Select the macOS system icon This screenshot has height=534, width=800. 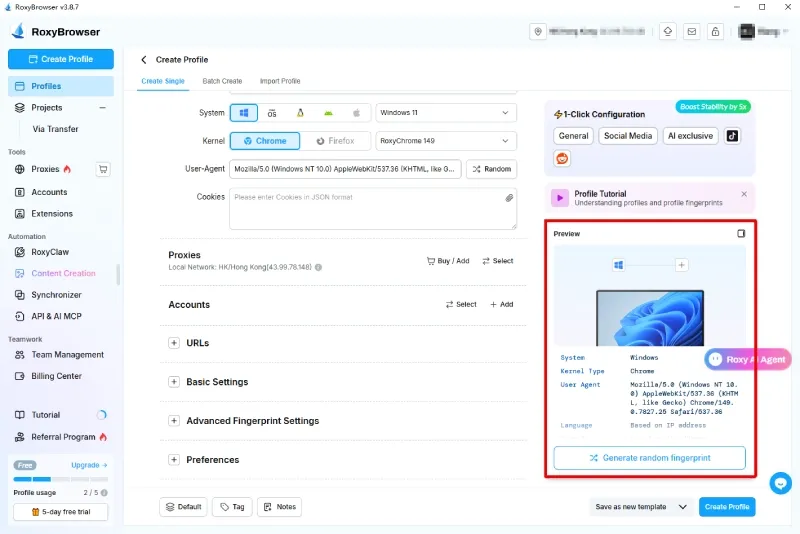(x=272, y=113)
